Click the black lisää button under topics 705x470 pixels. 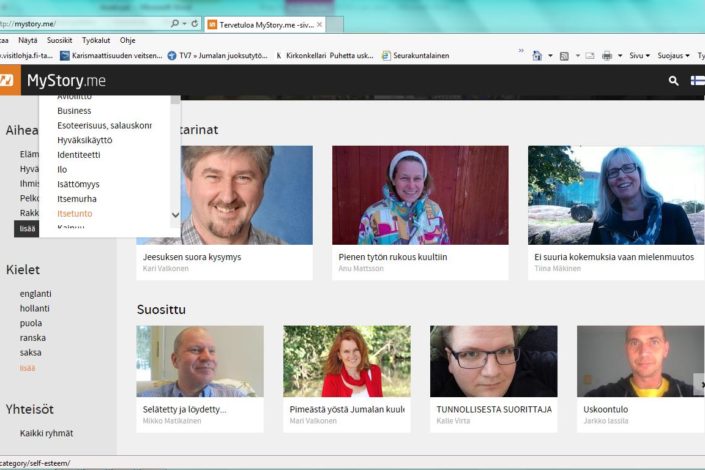point(27,229)
